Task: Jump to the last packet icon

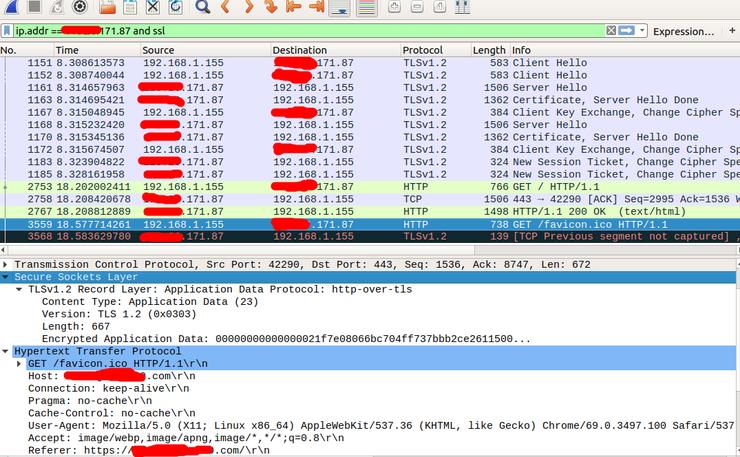Action: pyautogui.click(x=317, y=8)
